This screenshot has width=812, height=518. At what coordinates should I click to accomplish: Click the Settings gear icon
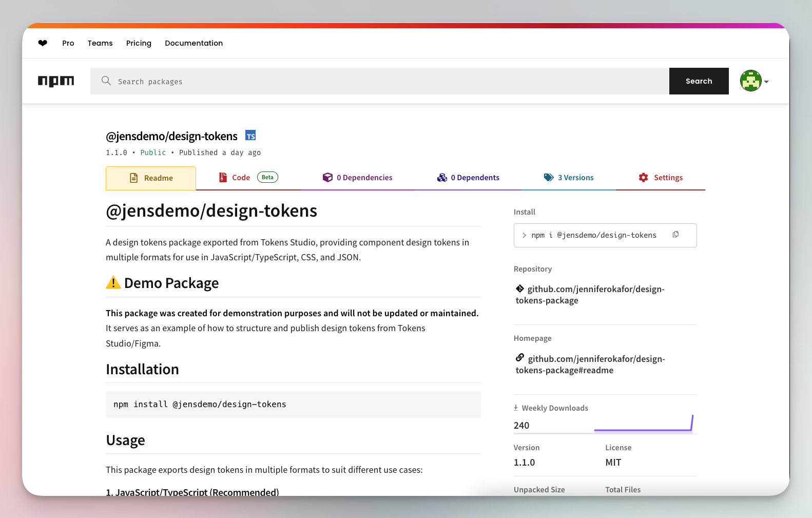click(643, 178)
